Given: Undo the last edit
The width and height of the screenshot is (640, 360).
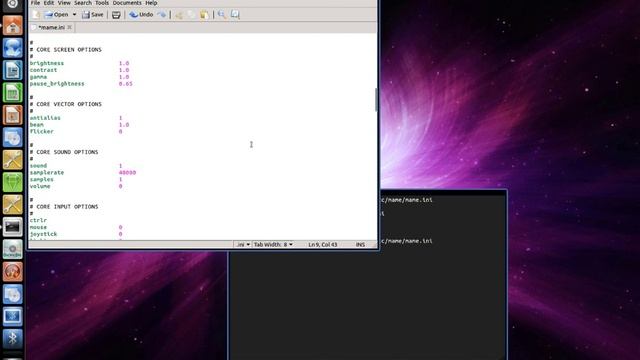Looking at the screenshot, I should pyautogui.click(x=141, y=15).
